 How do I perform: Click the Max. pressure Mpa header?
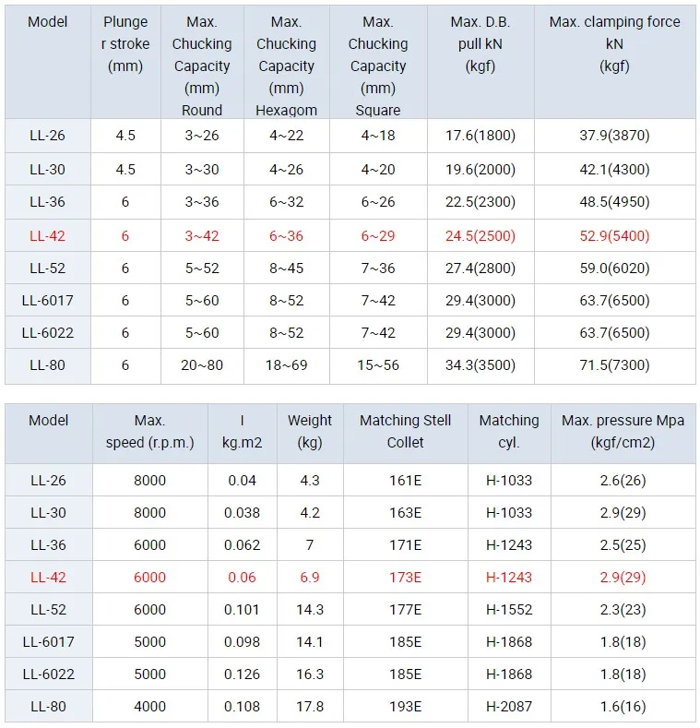623,431
